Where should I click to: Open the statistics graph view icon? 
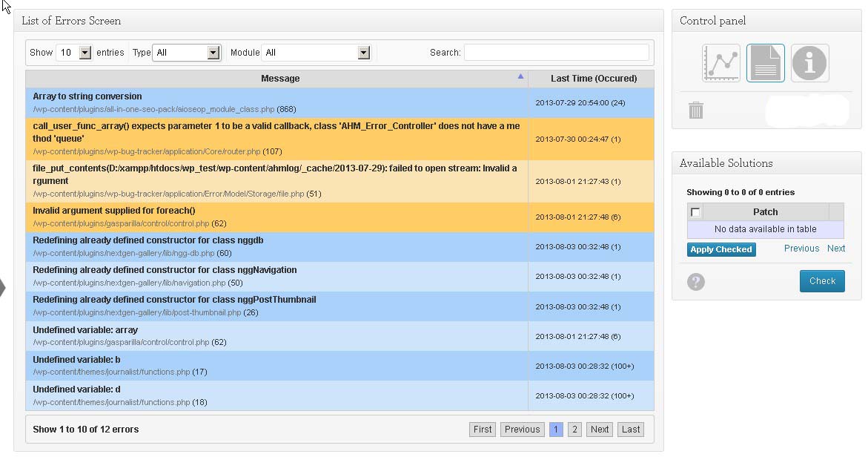(720, 63)
